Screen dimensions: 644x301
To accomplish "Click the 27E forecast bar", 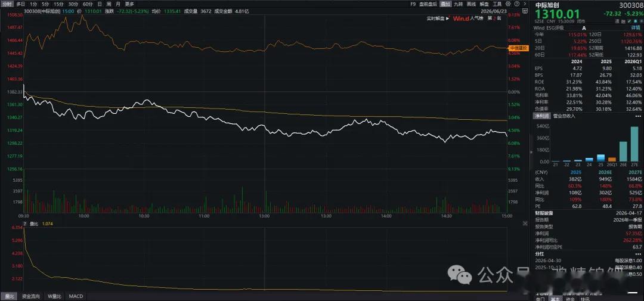I will click(x=634, y=144).
